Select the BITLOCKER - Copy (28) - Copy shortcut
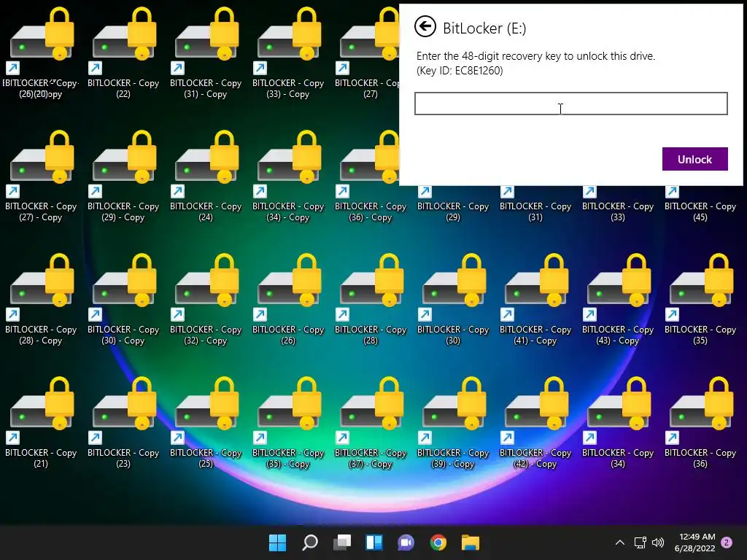 point(41,299)
